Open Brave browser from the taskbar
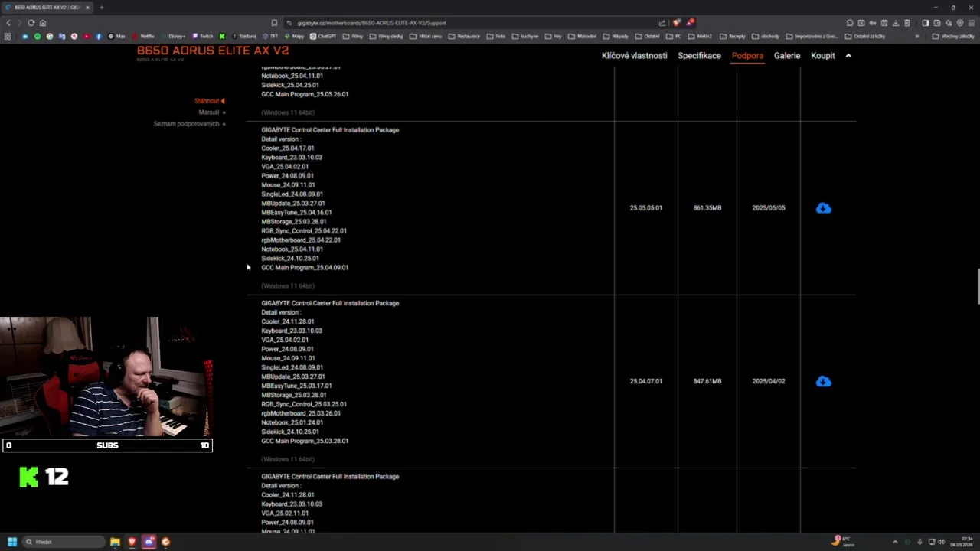Image resolution: width=980 pixels, height=551 pixels. pos(132,542)
